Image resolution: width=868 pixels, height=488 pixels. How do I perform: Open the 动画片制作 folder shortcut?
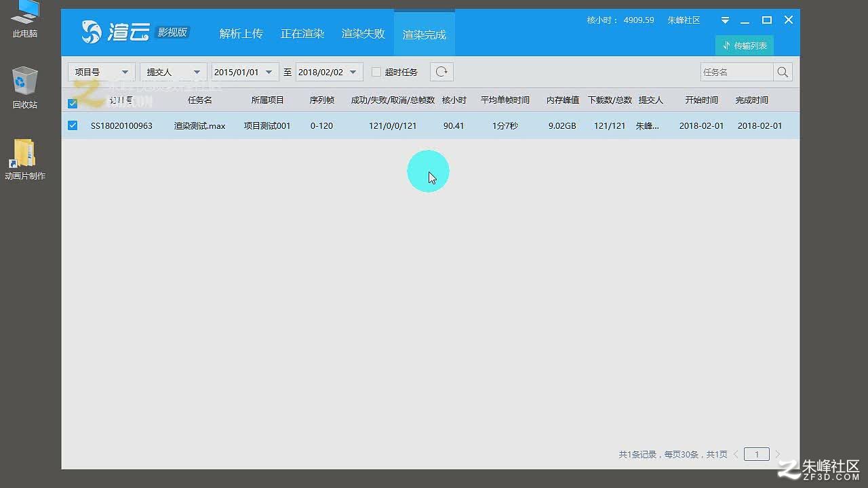click(x=25, y=159)
